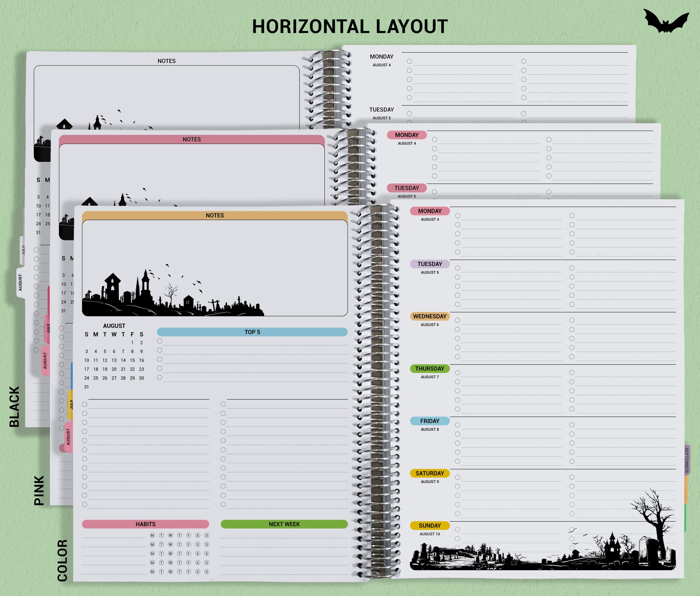The height and width of the screenshot is (596, 700).
Task: Click AUGUST 7 under Thursday
Action: (430, 377)
